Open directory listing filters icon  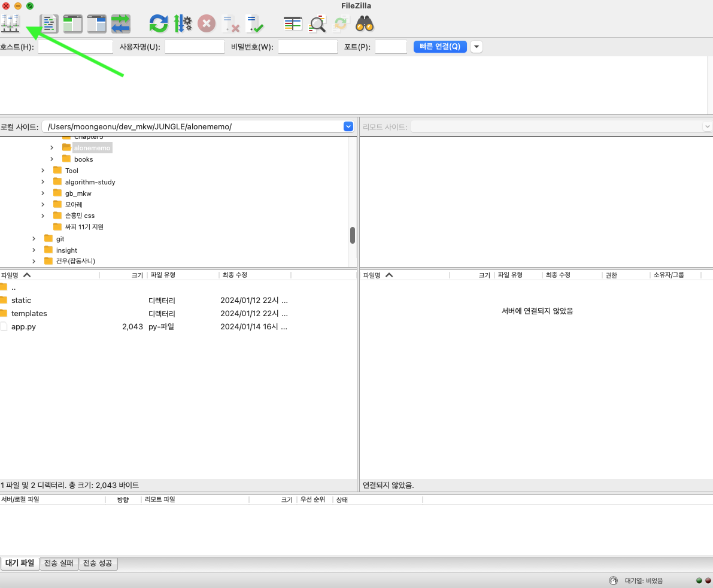(293, 23)
